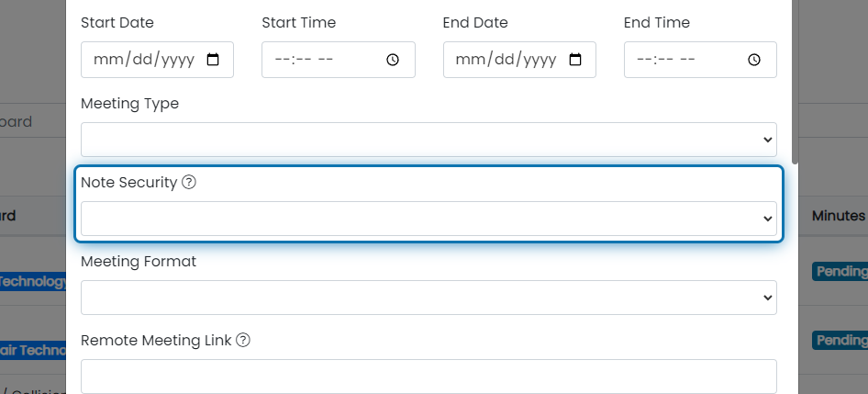Open the Start Date calendar picker icon
Image resolution: width=868 pixels, height=394 pixels.
[x=213, y=60]
